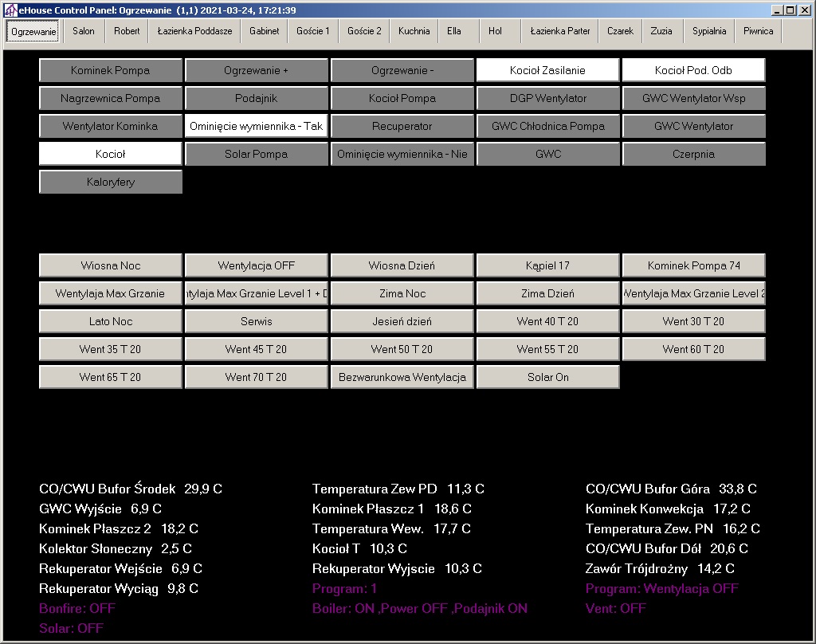
Task: Select the Went 30 T 20 program
Action: (693, 322)
